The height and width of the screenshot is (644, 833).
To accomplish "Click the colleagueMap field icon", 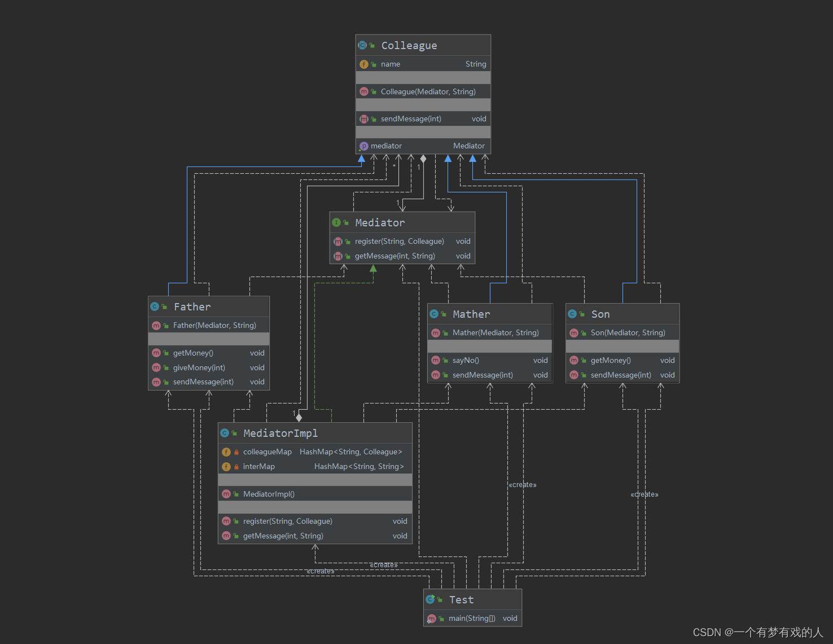I will tap(226, 452).
